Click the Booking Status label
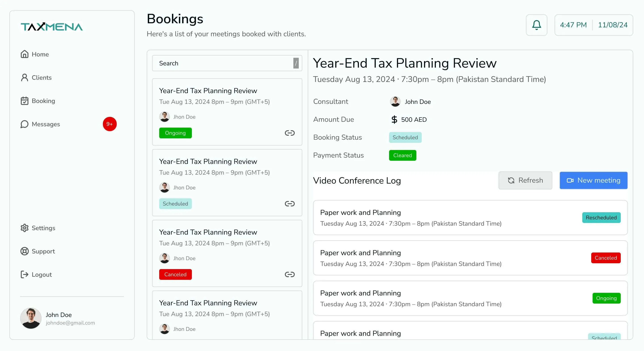Viewport: 644px width, 351px height. 337,137
